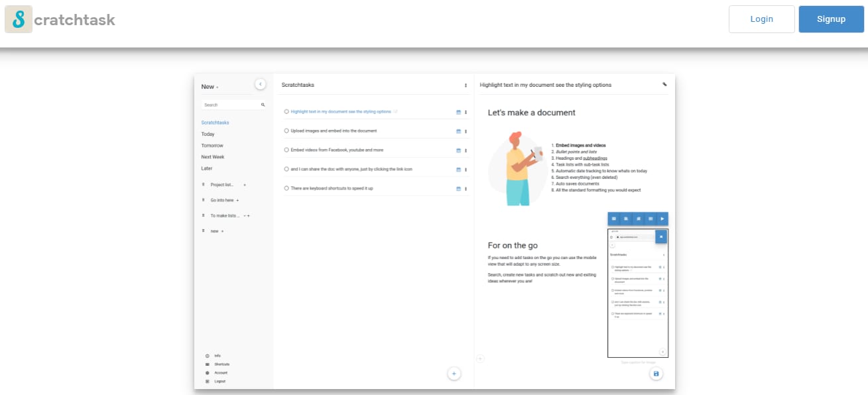The height and width of the screenshot is (395, 868).
Task: Open three-dot menu for 'Upload images' task
Action: tap(465, 131)
